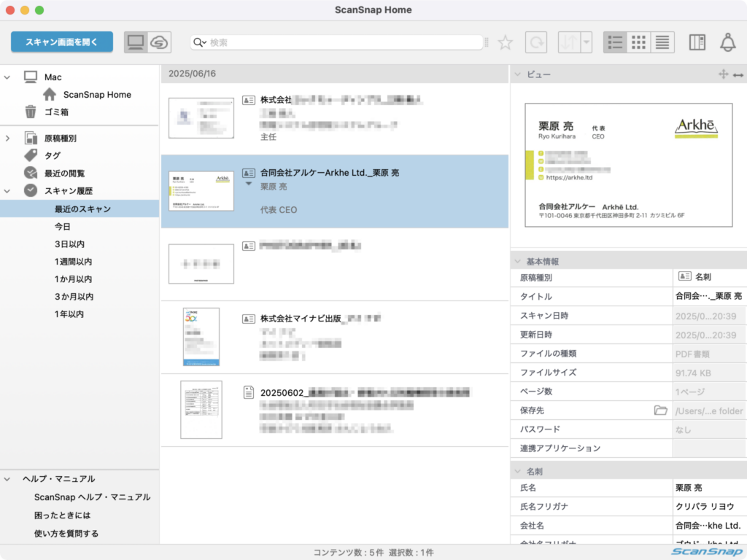
Task: Click the refresh circular arrow icon
Action: (536, 42)
